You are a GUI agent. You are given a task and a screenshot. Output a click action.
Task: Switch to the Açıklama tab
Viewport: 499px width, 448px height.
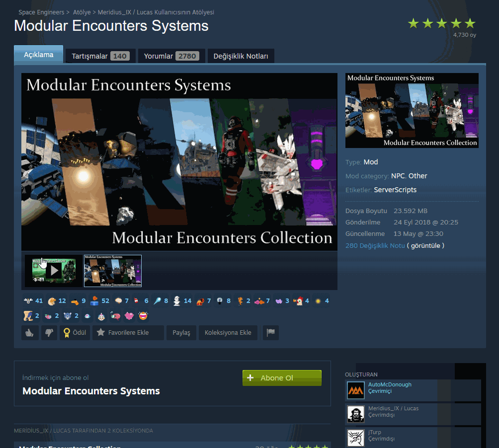click(38, 54)
